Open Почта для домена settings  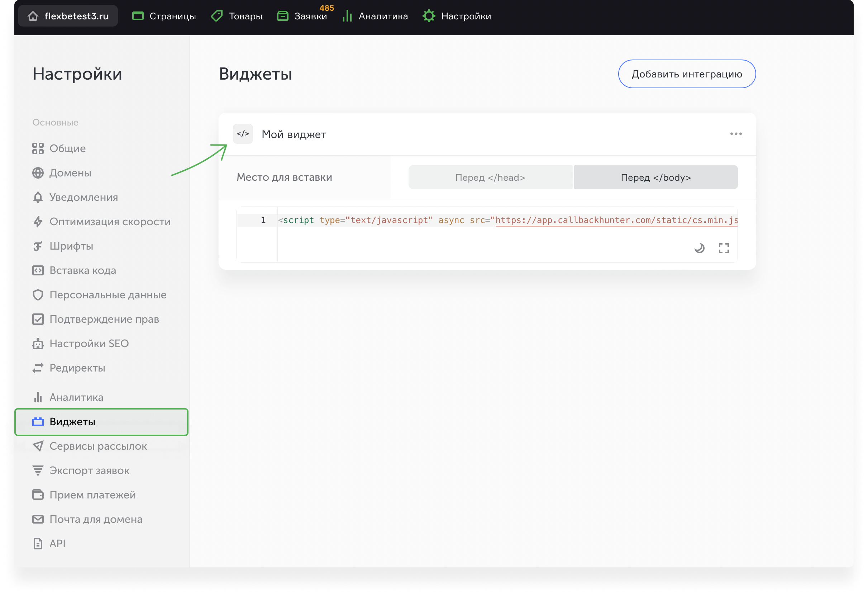87,519
